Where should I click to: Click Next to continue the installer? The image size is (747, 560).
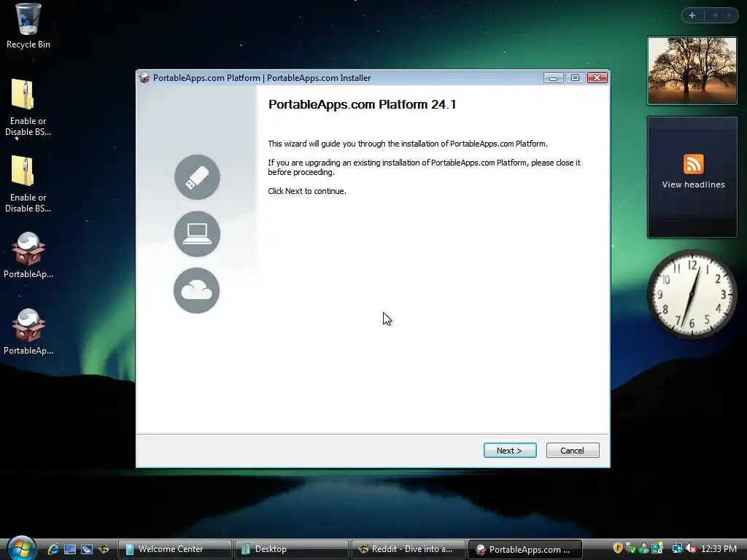(x=510, y=451)
